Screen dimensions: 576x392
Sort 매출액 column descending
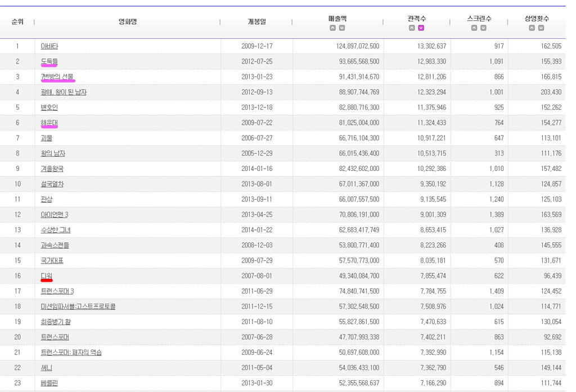342,28
